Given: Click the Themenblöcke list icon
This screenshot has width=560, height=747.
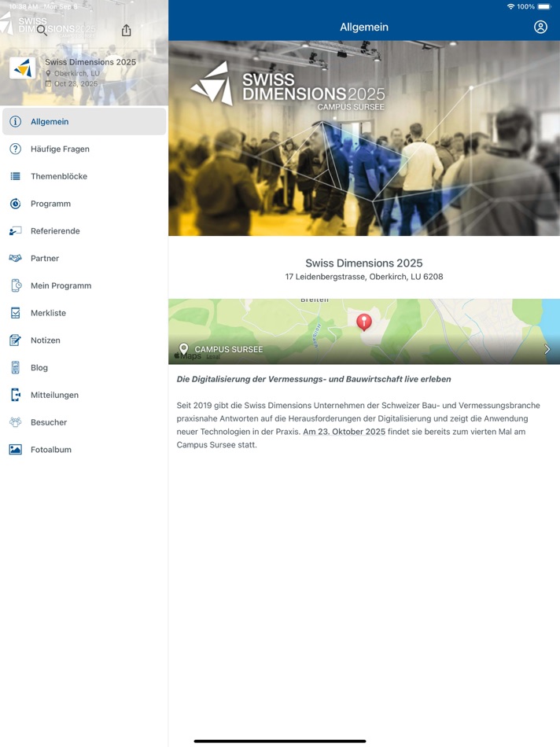Looking at the screenshot, I should click(16, 176).
